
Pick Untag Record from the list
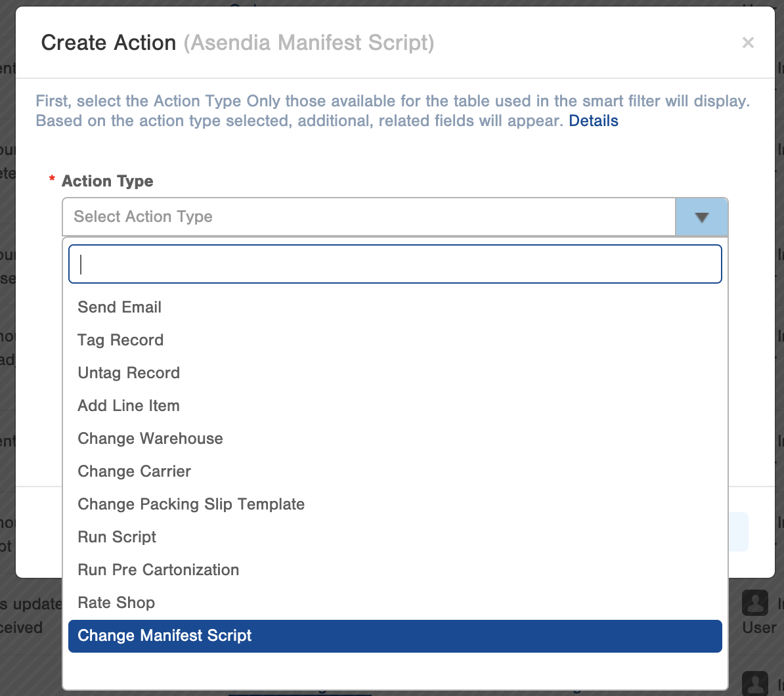pyautogui.click(x=395, y=373)
